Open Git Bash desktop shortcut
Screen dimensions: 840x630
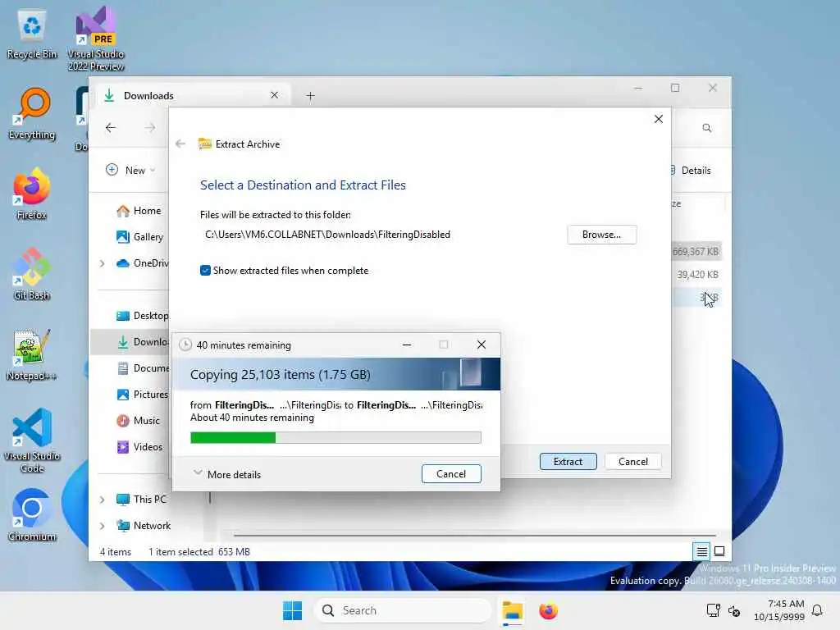32,275
